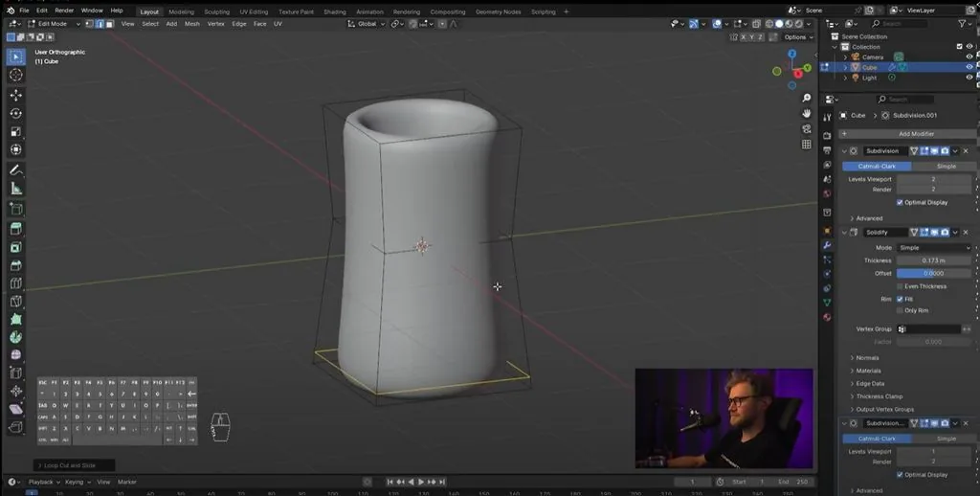The image size is (980, 496).
Task: Select the Move tool in toolbar
Action: [16, 95]
